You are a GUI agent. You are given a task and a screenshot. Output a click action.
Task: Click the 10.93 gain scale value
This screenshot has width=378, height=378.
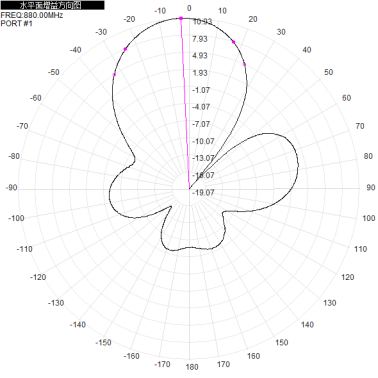point(202,22)
